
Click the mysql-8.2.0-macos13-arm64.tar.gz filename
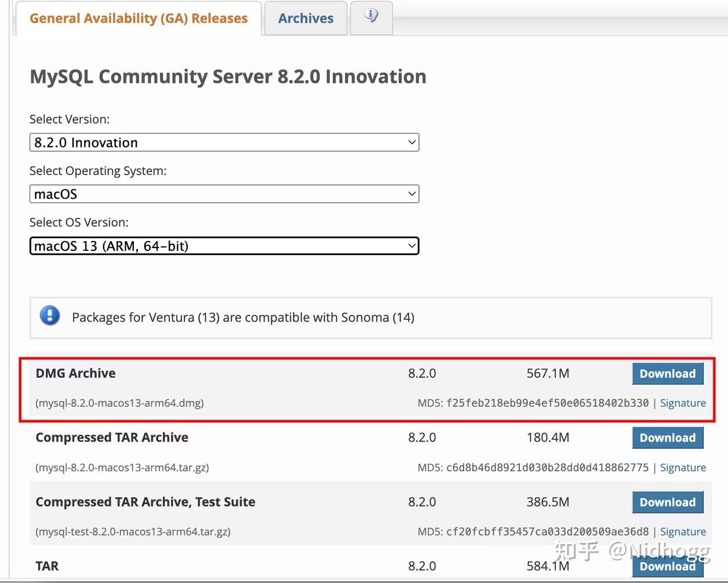tap(122, 468)
